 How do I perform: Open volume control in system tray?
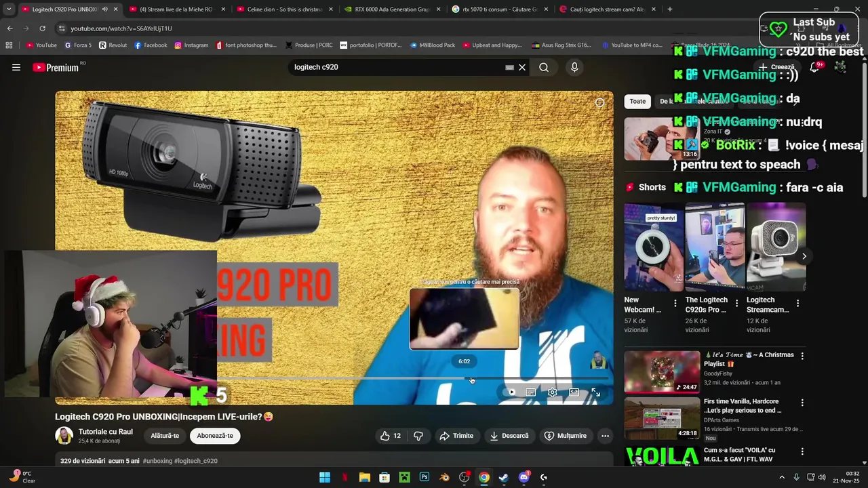[822, 477]
